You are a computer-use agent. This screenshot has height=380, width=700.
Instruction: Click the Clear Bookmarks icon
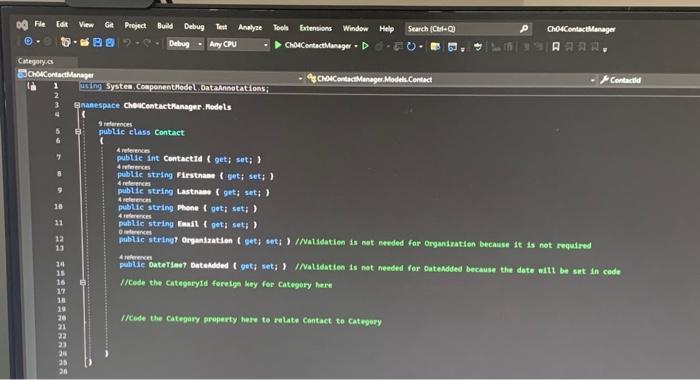594,46
